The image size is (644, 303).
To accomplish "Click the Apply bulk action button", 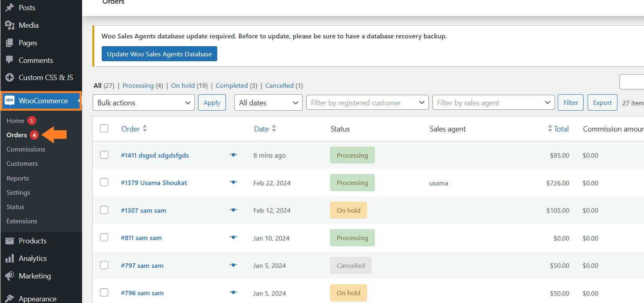I will [212, 102].
